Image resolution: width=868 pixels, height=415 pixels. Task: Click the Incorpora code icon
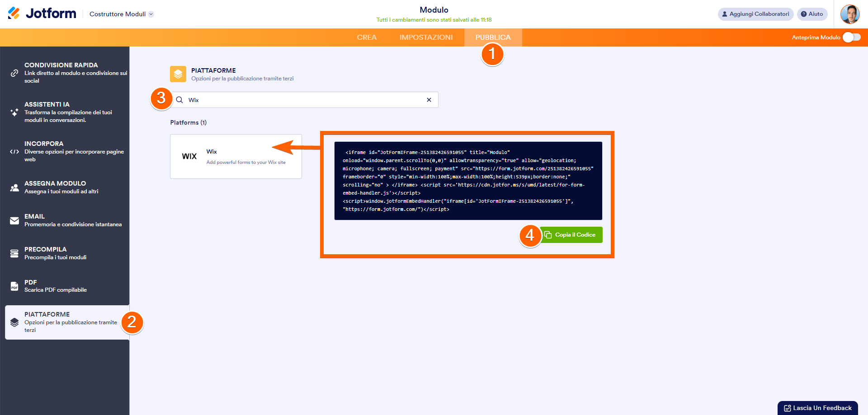click(x=14, y=152)
